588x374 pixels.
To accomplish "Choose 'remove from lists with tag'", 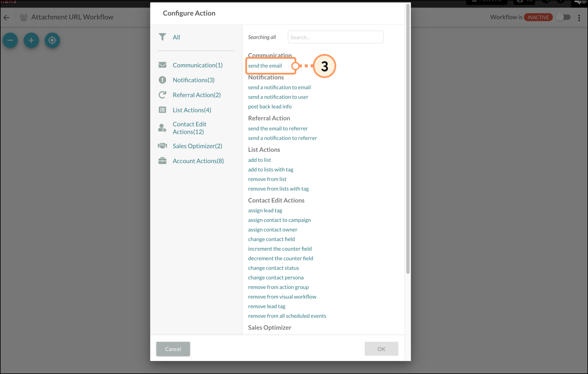I will click(x=278, y=189).
